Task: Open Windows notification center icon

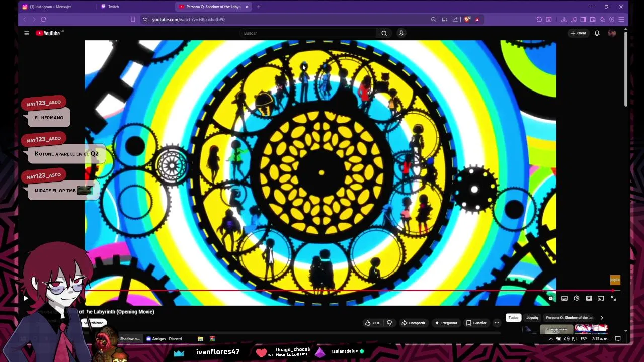Action: point(618,339)
